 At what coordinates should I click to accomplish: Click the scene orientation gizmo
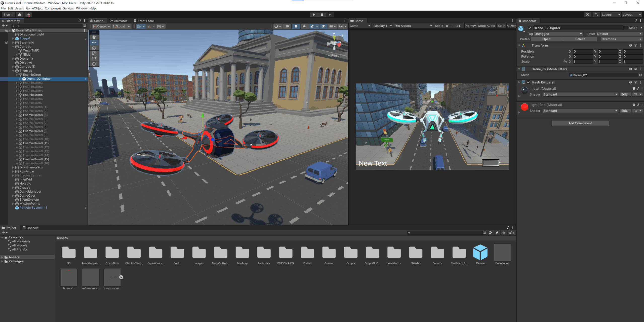[334, 44]
